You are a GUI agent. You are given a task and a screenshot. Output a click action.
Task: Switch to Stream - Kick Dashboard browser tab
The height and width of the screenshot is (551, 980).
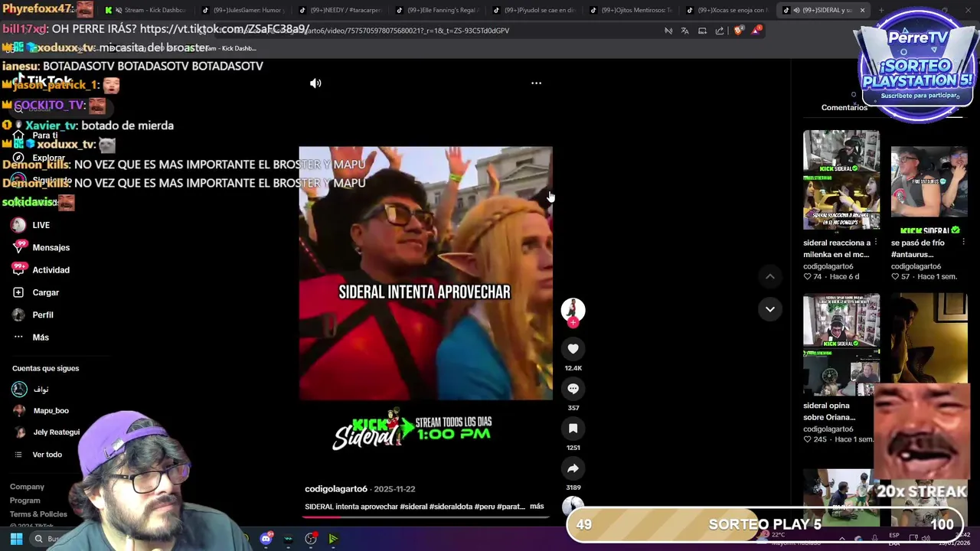coord(148,10)
